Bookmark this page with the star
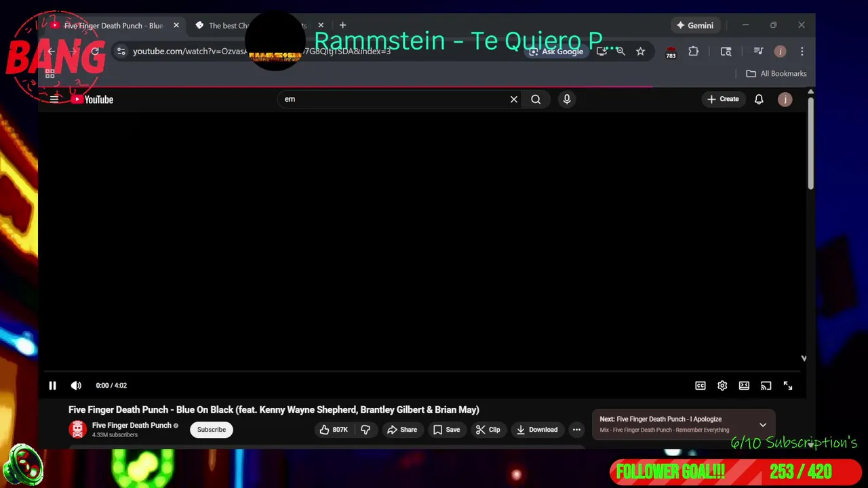 (x=640, y=52)
